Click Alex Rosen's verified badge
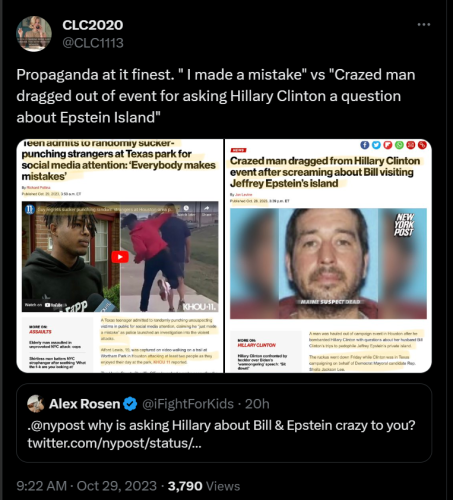Screen dimensions: 453x500 [x=130, y=404]
